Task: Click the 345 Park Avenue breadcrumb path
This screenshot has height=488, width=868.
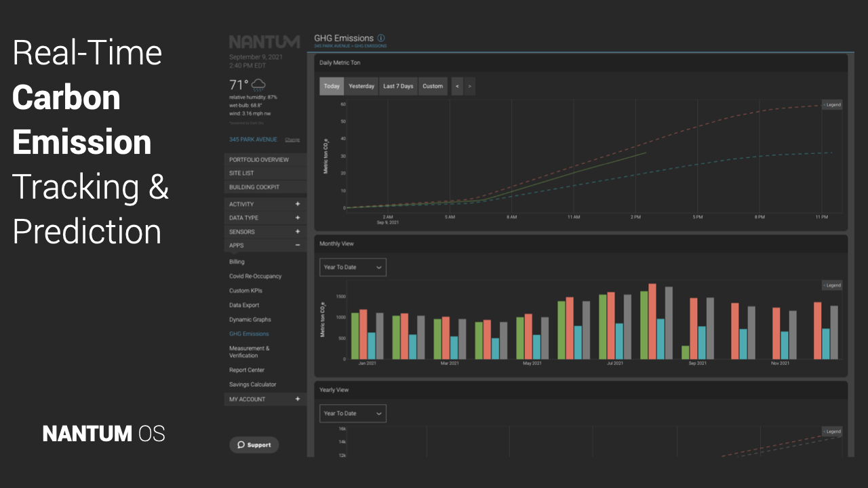Action: pyautogui.click(x=351, y=46)
